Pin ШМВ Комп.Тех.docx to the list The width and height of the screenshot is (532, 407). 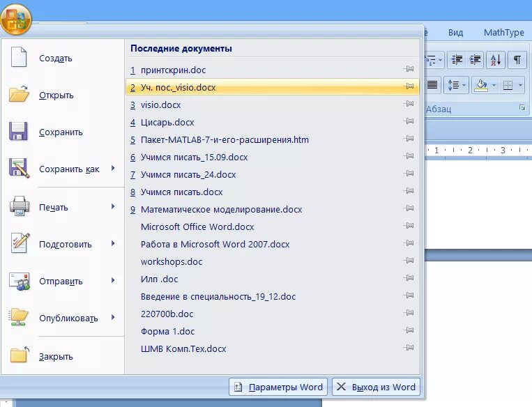point(409,347)
